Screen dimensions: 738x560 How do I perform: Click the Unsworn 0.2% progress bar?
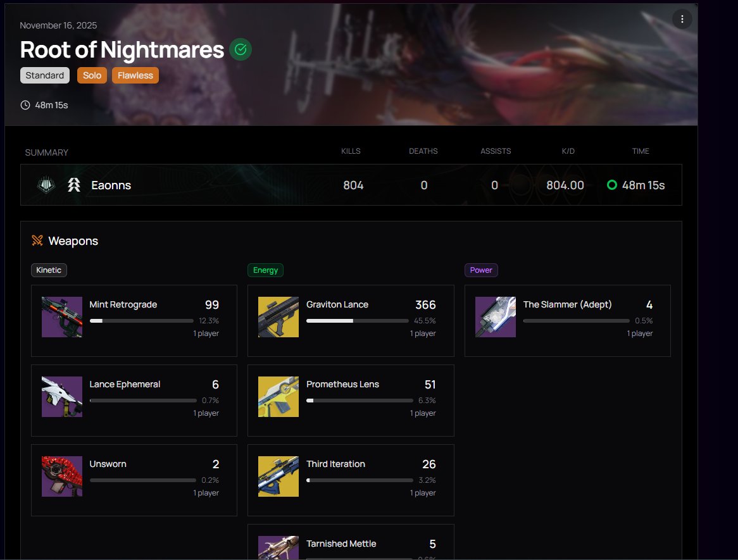(143, 480)
